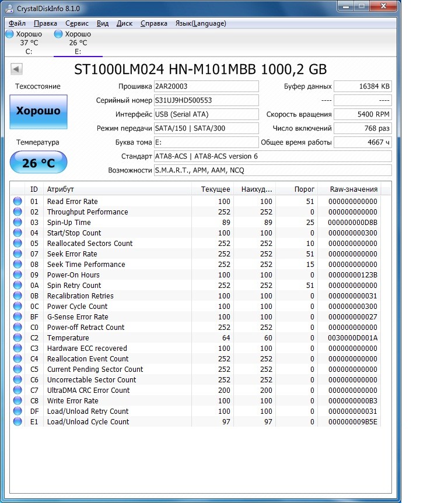Click the Прошивка field 2AR20003

point(206,86)
